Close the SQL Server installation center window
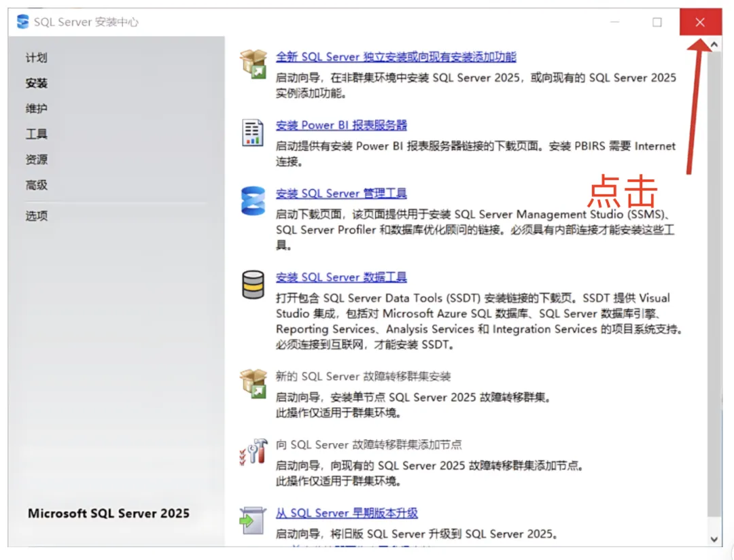This screenshot has height=560, width=734. tap(700, 22)
